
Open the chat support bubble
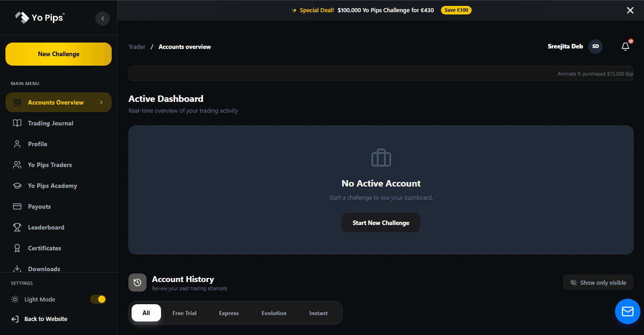coord(628,311)
